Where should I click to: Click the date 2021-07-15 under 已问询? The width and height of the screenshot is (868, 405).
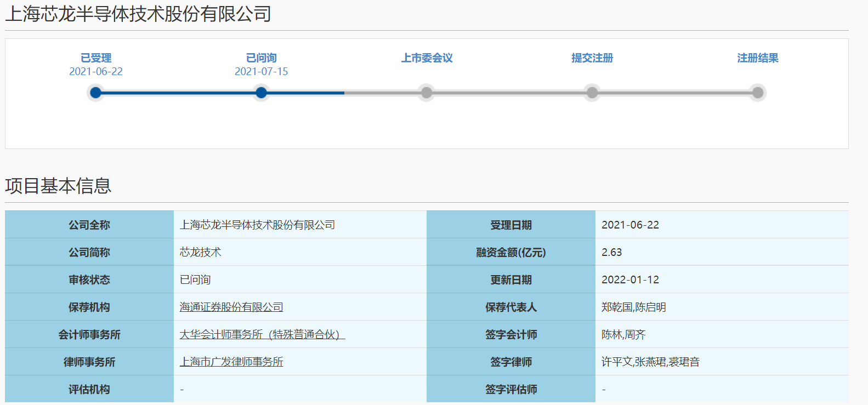click(261, 72)
